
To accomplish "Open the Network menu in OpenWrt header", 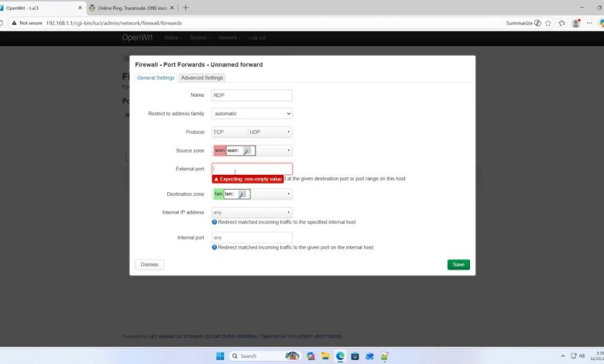I will coord(229,38).
